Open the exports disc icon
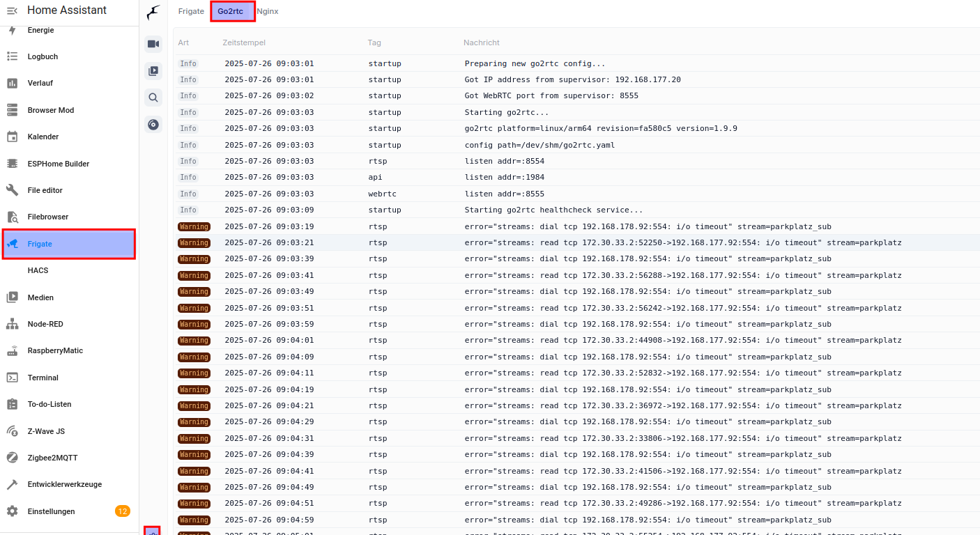The image size is (980, 535). (x=153, y=125)
